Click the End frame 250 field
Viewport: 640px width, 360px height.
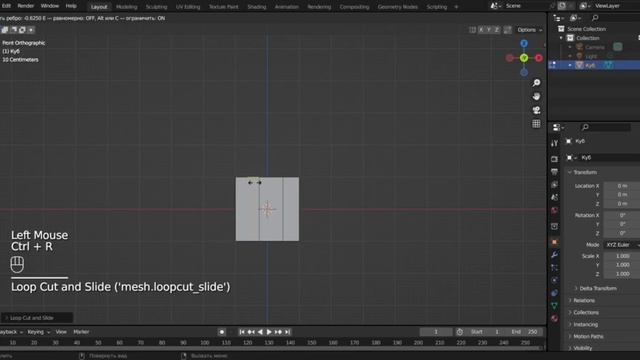[x=525, y=332]
